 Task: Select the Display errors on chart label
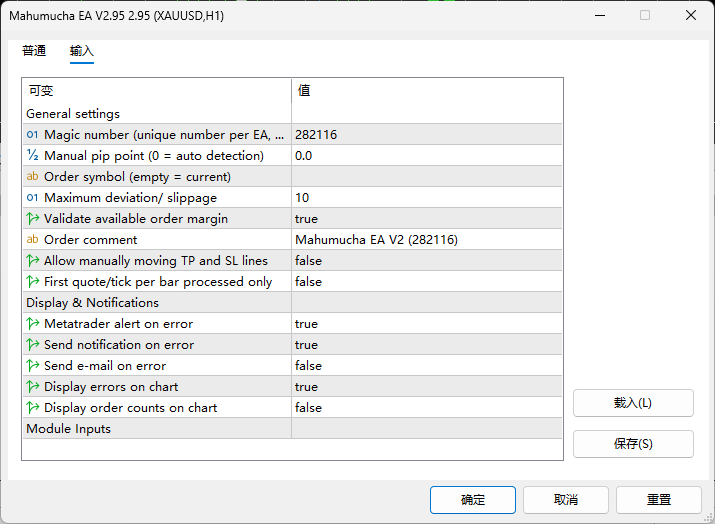coord(111,386)
